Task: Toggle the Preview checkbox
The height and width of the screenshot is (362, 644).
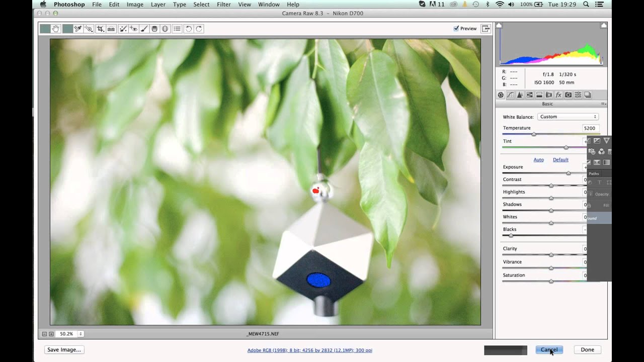Action: [456, 29]
